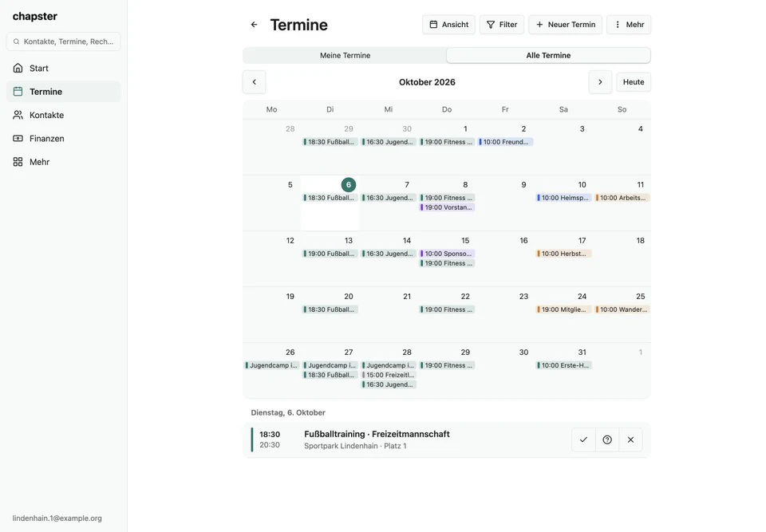Click the back arrow beside Termine heading
The width and height of the screenshot is (766, 532).
click(254, 25)
